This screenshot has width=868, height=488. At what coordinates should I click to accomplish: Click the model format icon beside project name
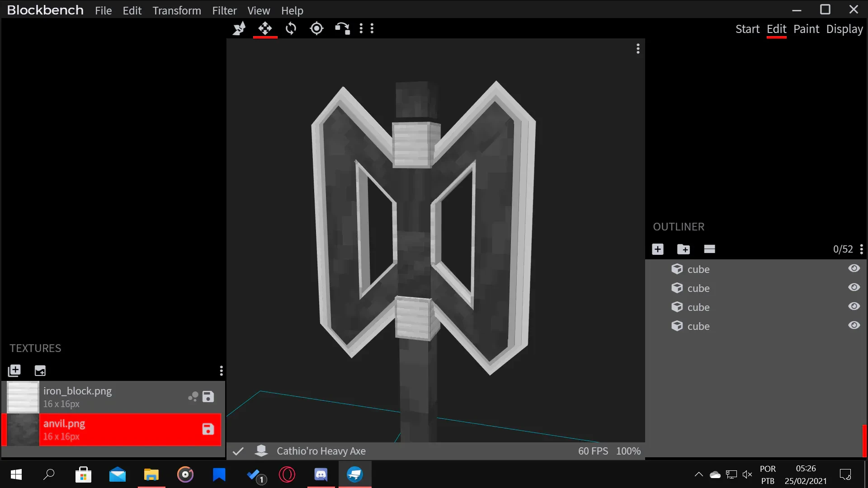point(261,450)
